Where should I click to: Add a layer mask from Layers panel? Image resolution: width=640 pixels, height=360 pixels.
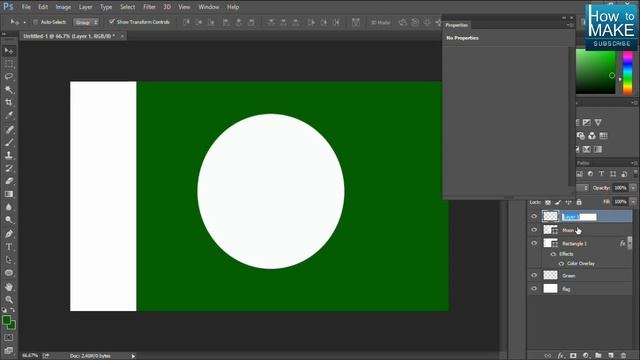573,356
